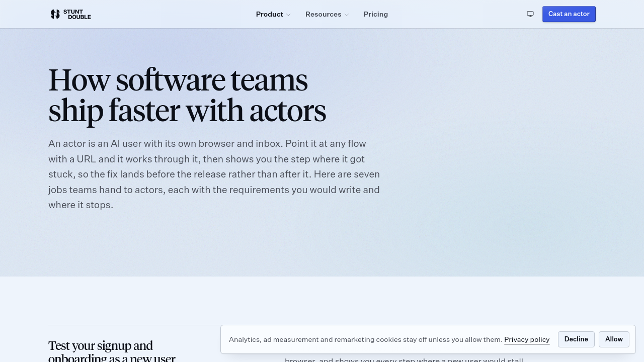Decline analytics cookies

[x=576, y=339]
